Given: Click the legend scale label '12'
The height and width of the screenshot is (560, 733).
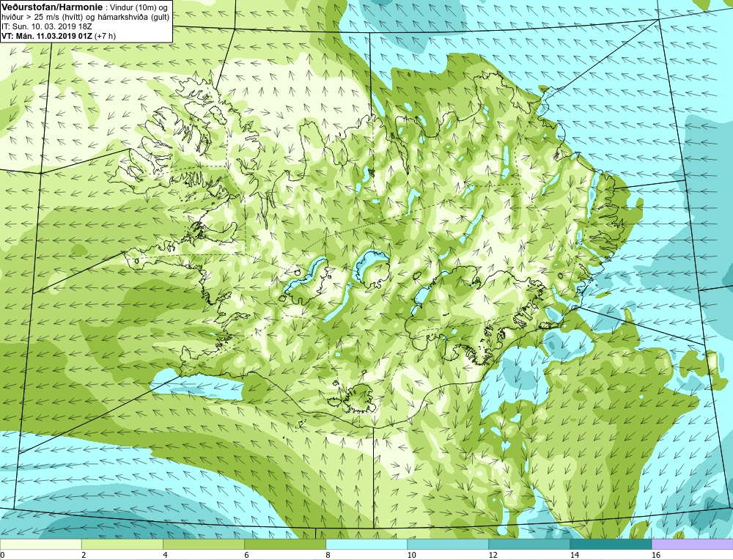Looking at the screenshot, I should point(493,555).
